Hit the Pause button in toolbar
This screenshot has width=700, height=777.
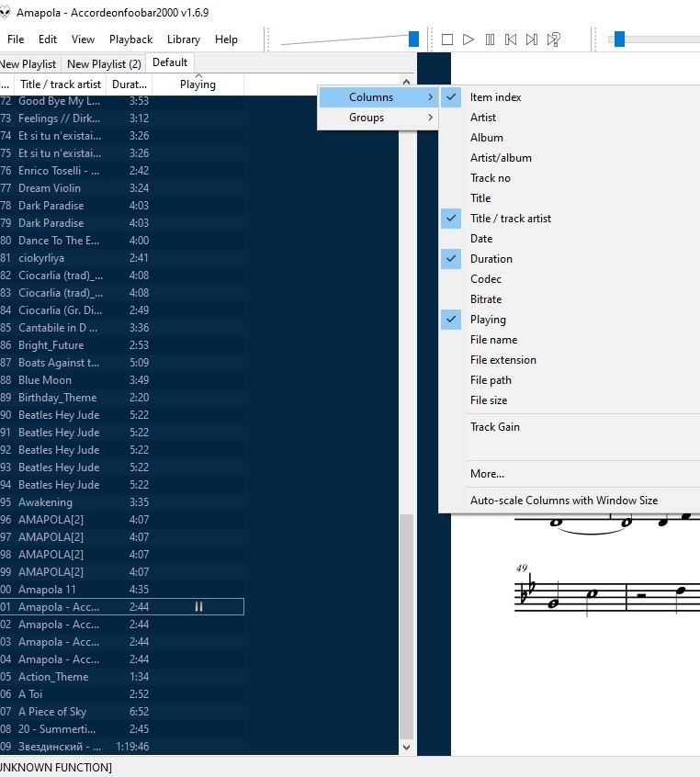coord(490,39)
